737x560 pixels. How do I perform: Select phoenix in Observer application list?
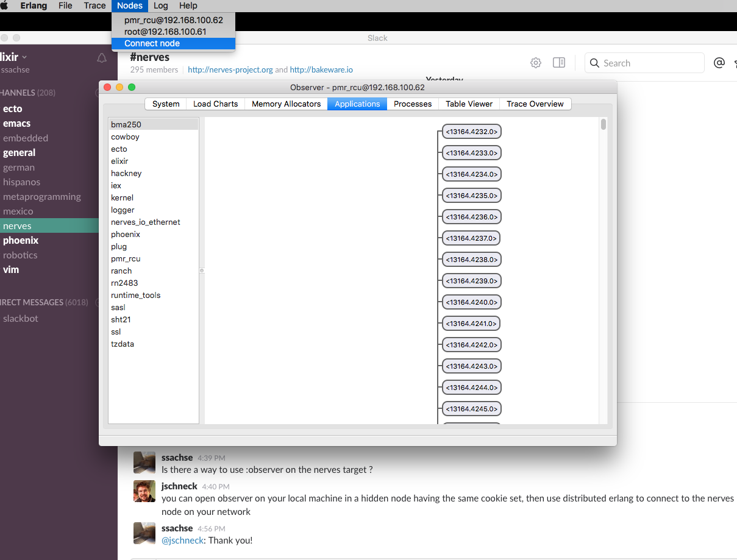click(154, 234)
